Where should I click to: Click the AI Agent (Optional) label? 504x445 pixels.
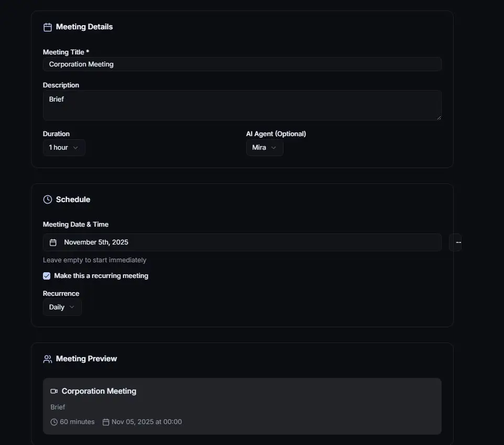point(276,134)
